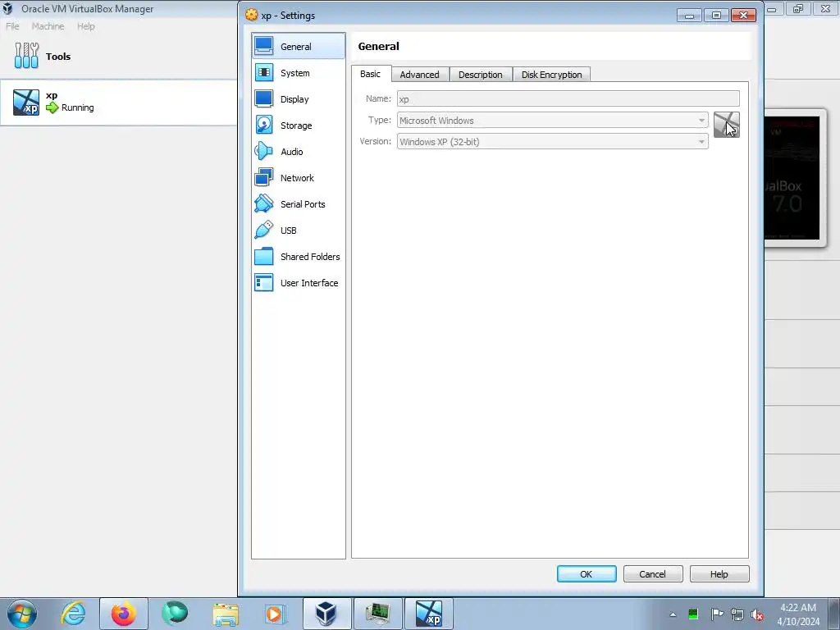Switch to the Basic tab
Screen dimensions: 840x630
370,74
